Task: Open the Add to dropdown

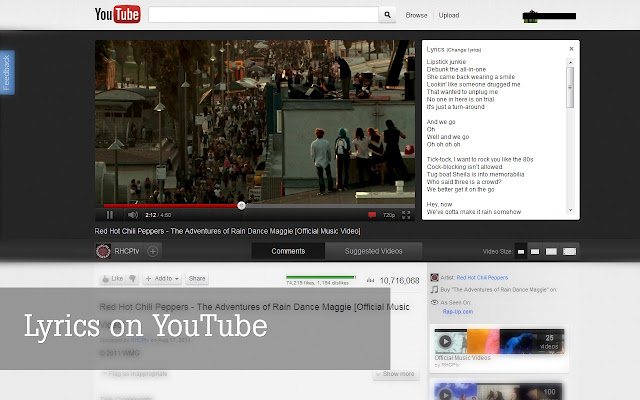Action: tap(162, 278)
